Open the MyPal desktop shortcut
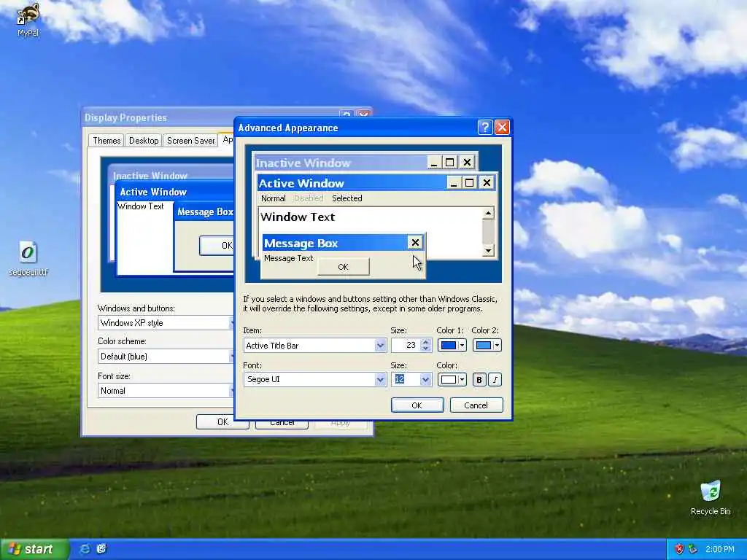 28,19
